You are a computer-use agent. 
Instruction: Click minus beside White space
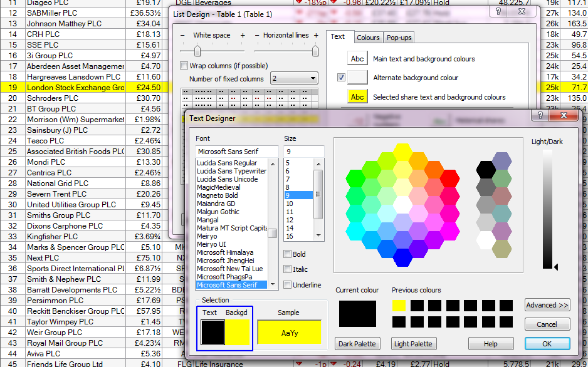tap(182, 35)
